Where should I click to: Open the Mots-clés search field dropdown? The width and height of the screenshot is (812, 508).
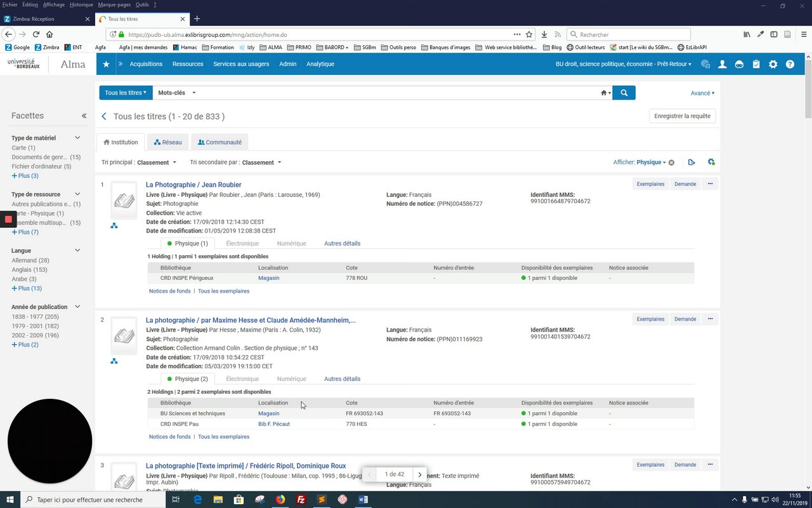coord(177,93)
